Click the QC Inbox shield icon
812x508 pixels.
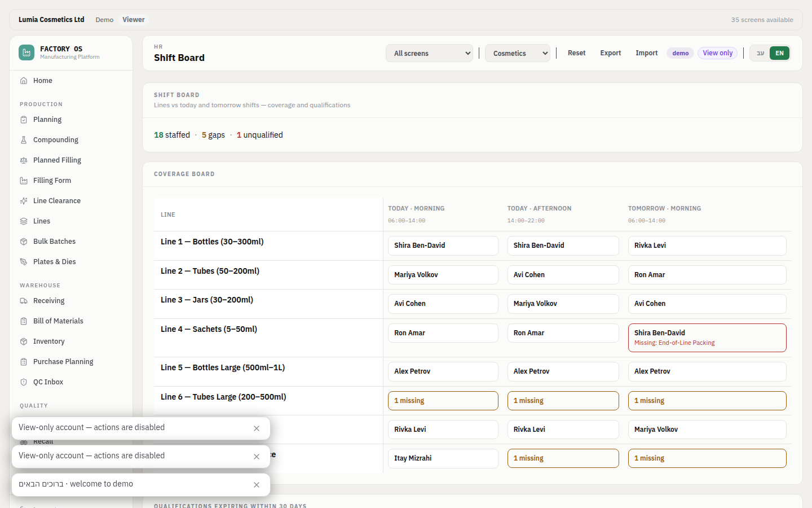pos(24,382)
